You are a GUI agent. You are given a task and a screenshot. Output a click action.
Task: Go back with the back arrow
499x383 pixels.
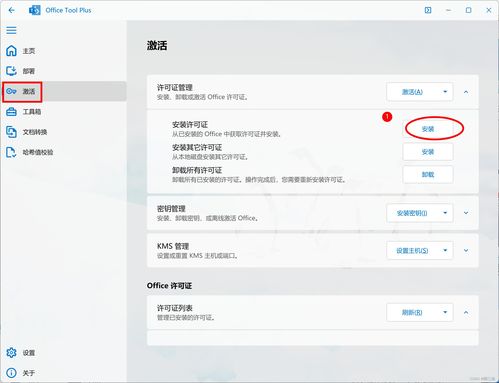coord(12,10)
